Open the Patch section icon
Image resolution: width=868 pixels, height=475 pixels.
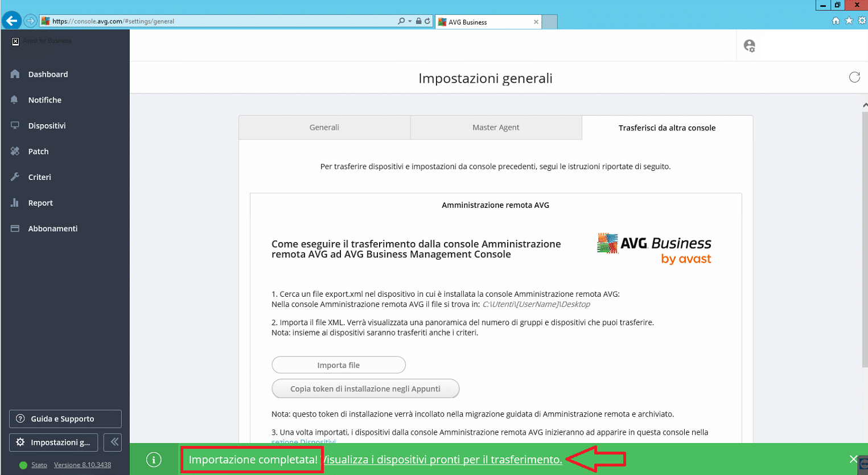[x=15, y=151]
